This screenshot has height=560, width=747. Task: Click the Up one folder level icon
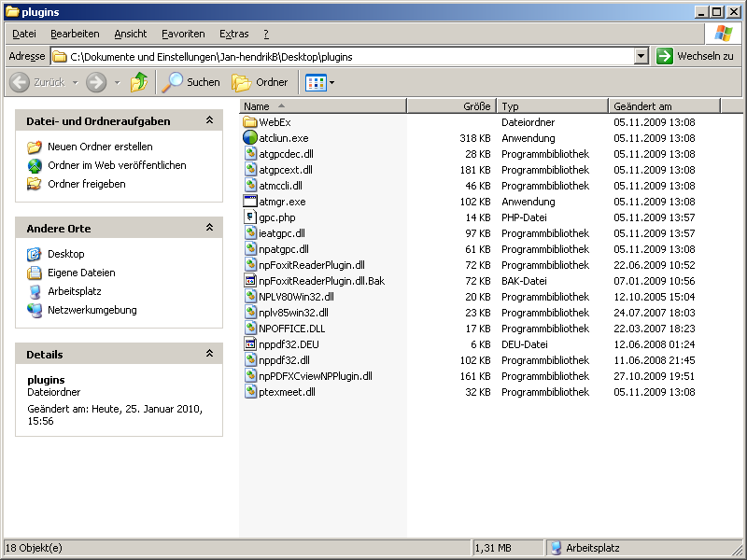(139, 82)
